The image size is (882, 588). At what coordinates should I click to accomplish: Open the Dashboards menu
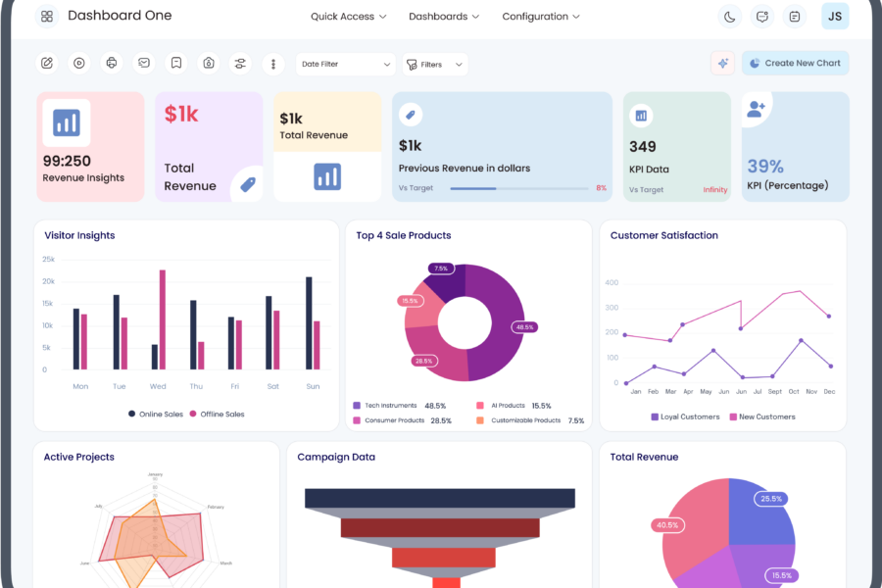click(x=444, y=17)
